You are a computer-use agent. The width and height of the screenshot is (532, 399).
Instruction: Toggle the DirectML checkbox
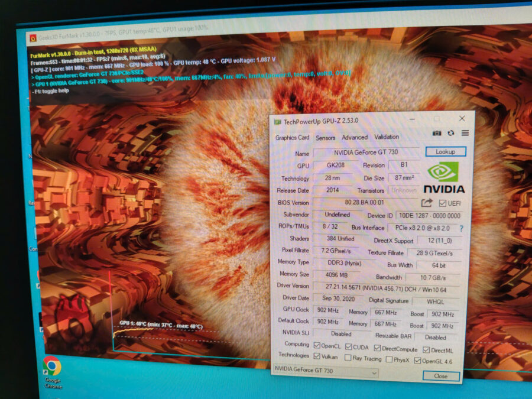[426, 350]
